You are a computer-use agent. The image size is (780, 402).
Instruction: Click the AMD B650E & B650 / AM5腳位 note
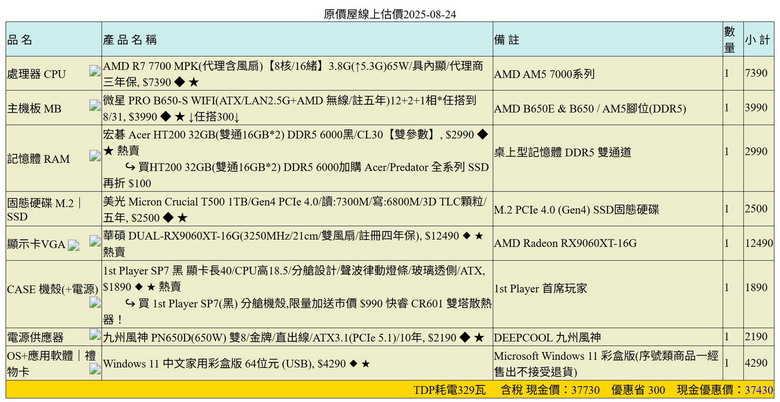pyautogui.click(x=590, y=108)
